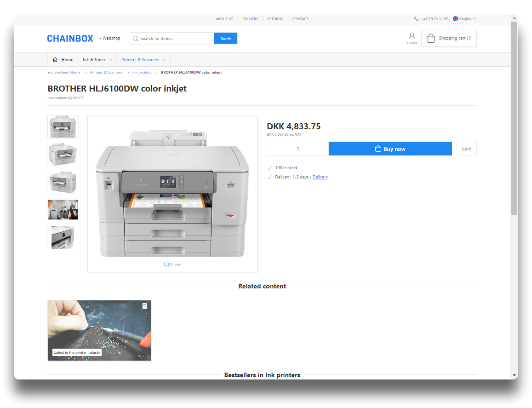Click the document icon on related content image
Image resolution: width=532 pixels, height=408 pixels.
point(144,306)
